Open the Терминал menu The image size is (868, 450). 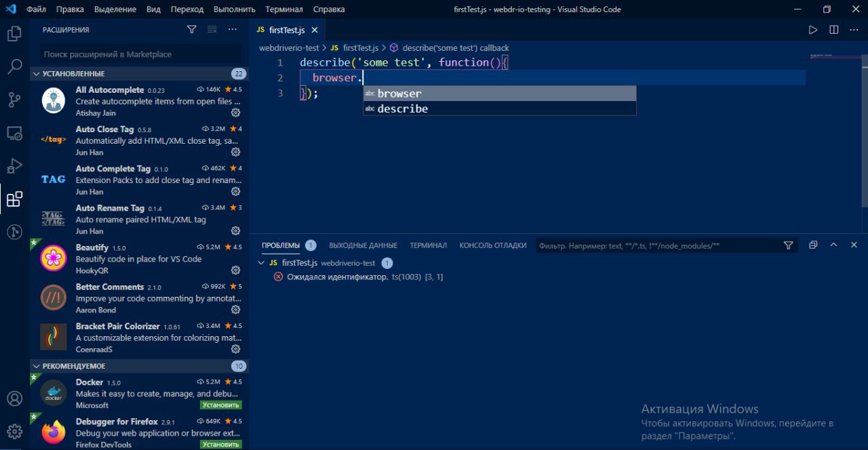coord(285,9)
